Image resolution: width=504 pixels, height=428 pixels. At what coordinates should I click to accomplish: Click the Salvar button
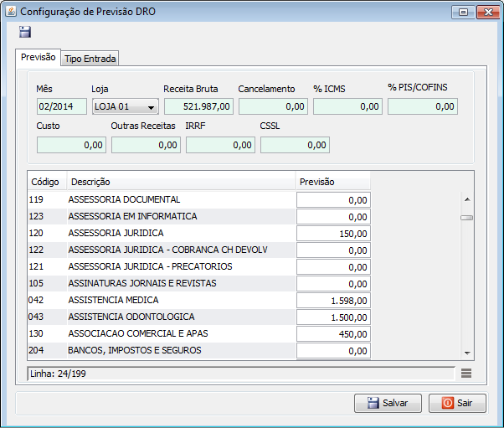click(388, 403)
